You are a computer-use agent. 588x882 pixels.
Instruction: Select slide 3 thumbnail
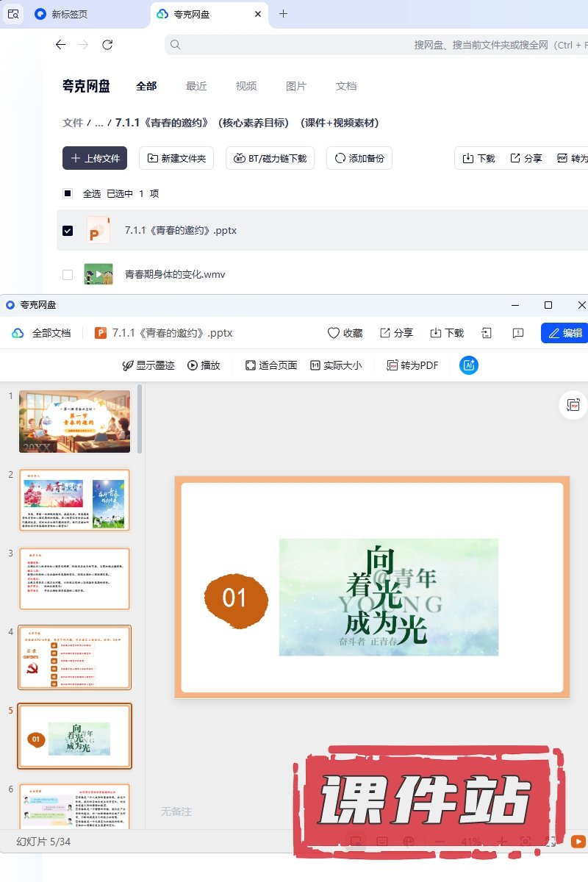74,578
